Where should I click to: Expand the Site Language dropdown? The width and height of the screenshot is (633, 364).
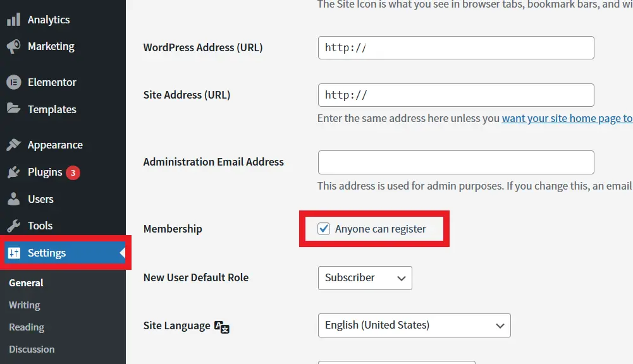[414, 325]
